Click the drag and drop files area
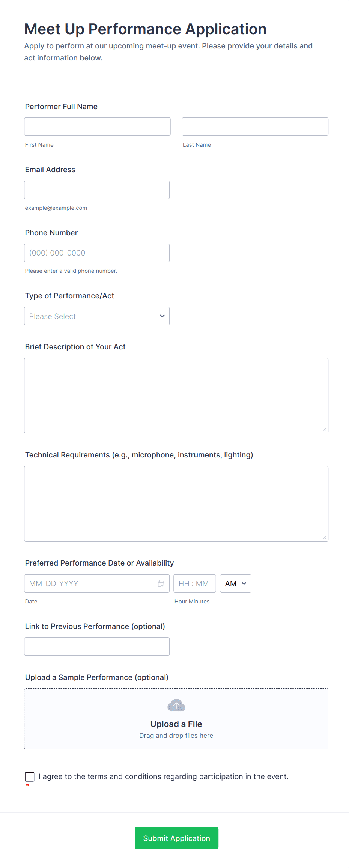Viewport: 349px width, 868px height. 176,736
